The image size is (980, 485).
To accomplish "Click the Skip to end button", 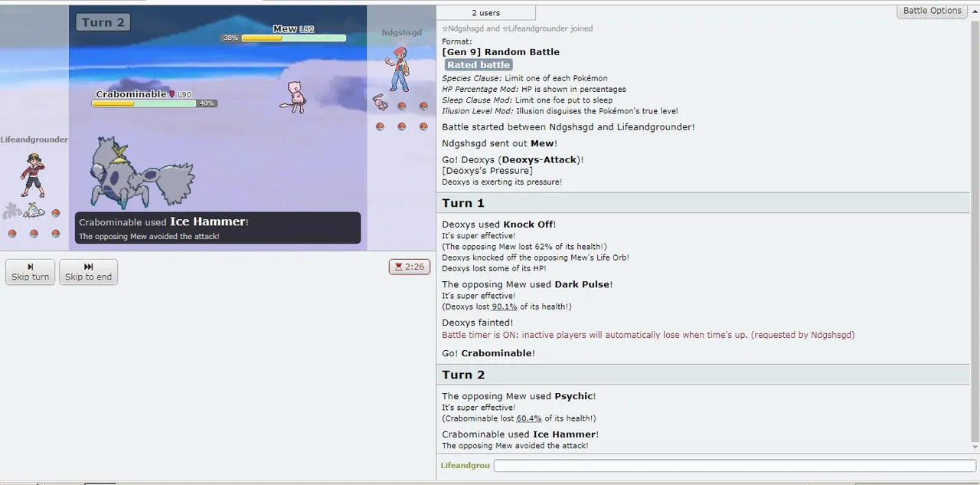I will 88,271.
